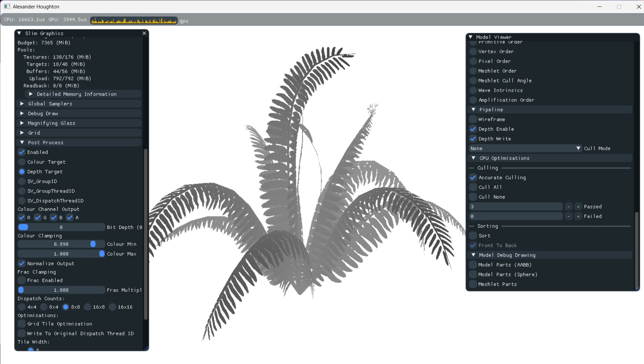Click the Colour Min slider
The width and height of the screenshot is (644, 364).
click(x=61, y=244)
